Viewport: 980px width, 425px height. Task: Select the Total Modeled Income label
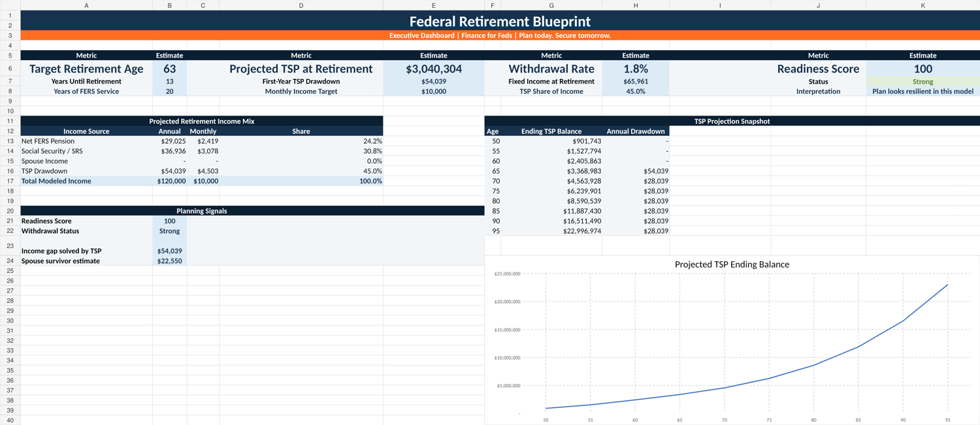click(86, 181)
